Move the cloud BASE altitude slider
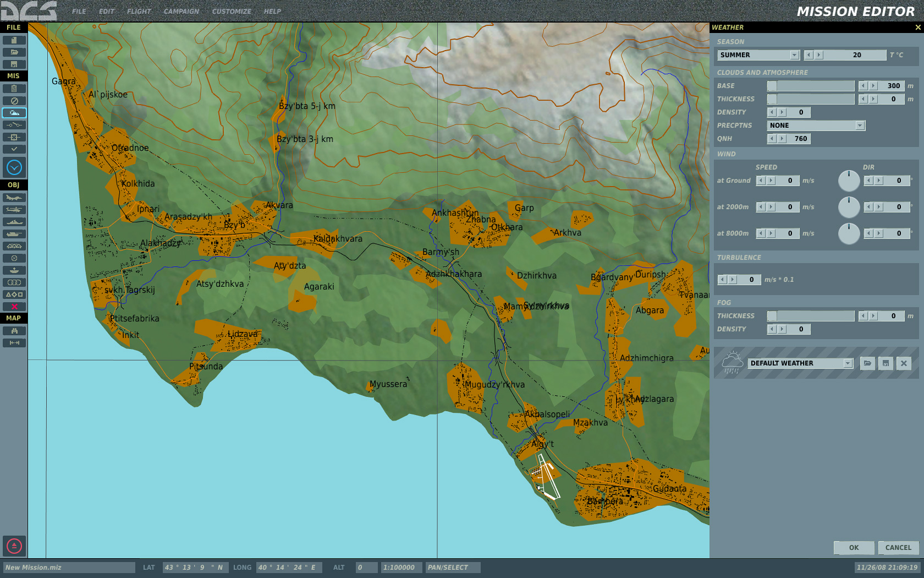 pos(772,86)
